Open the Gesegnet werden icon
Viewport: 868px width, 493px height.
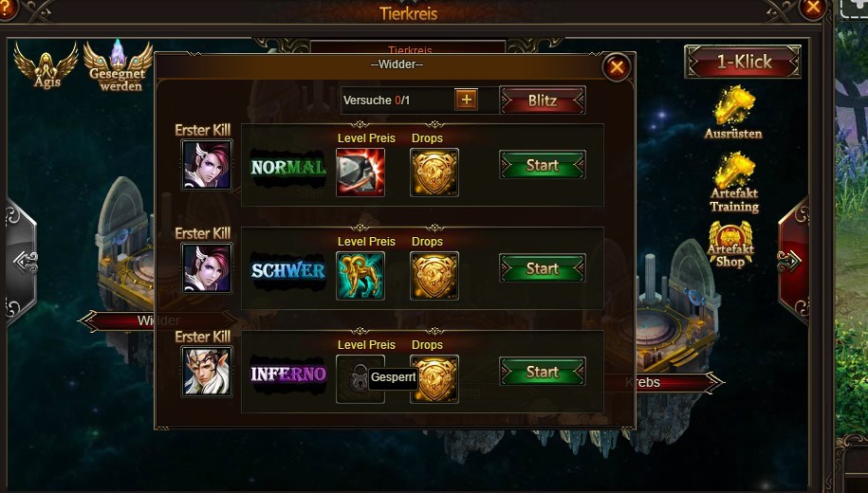[118, 65]
